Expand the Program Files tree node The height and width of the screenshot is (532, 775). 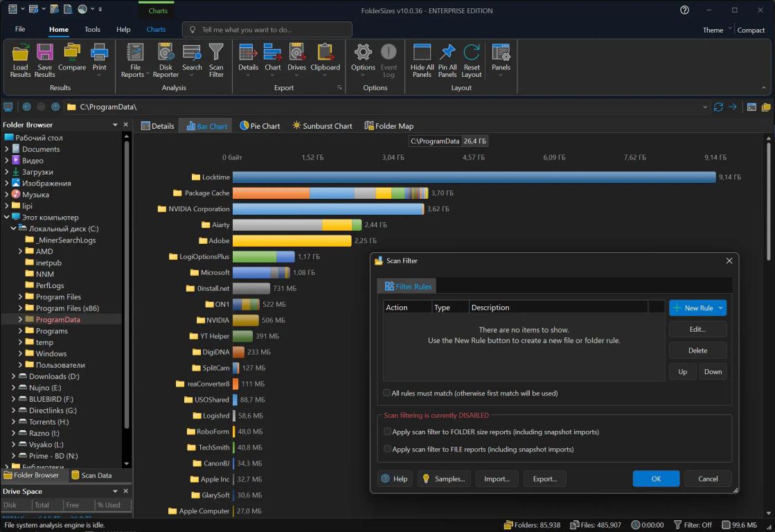[x=21, y=297]
